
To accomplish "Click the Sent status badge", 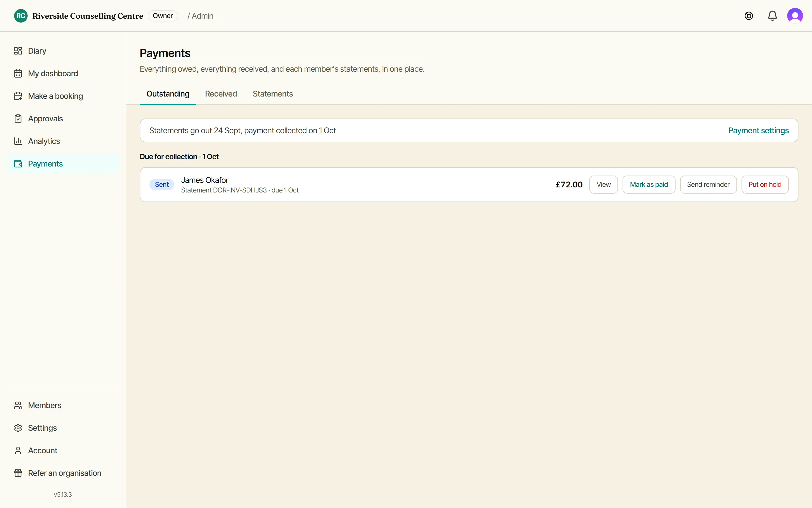I will click(x=162, y=185).
